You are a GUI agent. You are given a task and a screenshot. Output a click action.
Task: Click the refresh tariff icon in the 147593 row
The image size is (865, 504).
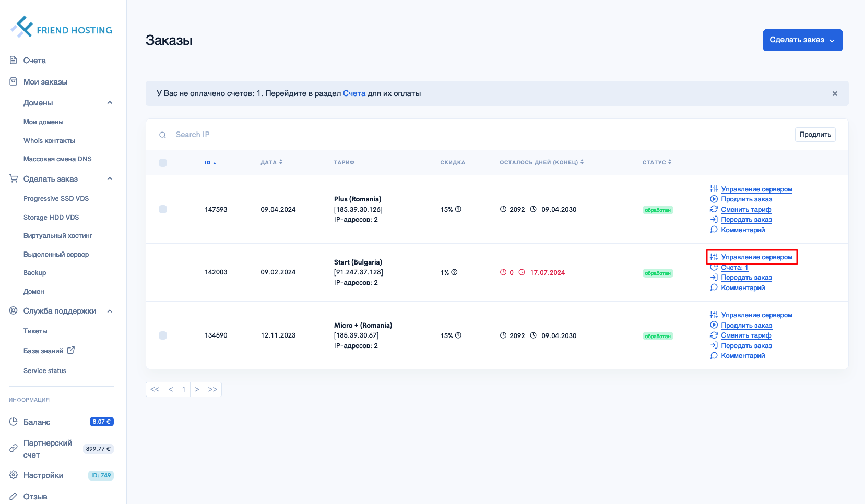[x=714, y=209]
